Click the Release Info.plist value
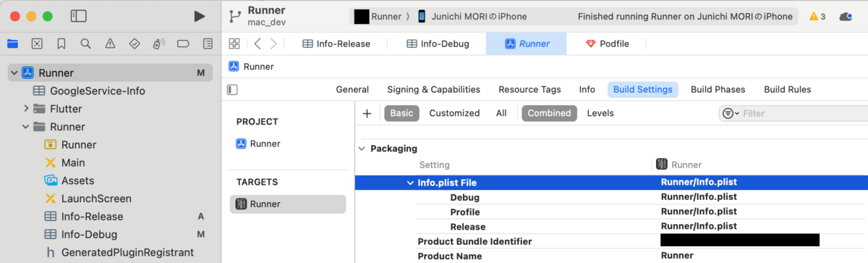Viewport: 868px width, 263px height. pos(699,226)
